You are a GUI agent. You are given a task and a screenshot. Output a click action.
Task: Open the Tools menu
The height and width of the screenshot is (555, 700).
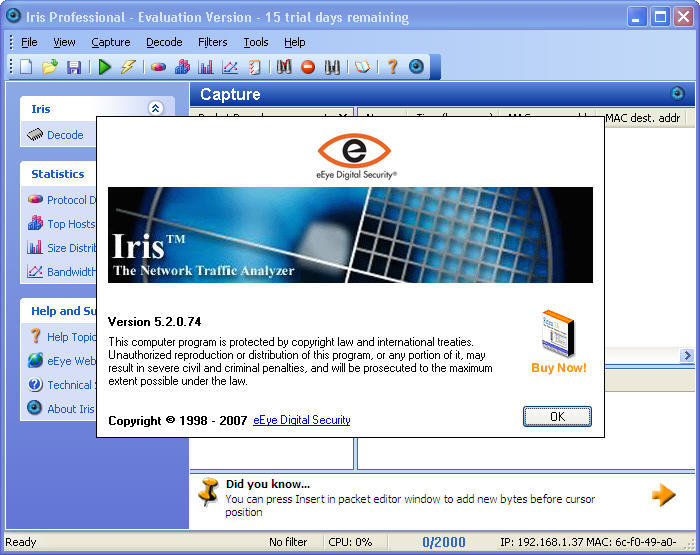[256, 42]
